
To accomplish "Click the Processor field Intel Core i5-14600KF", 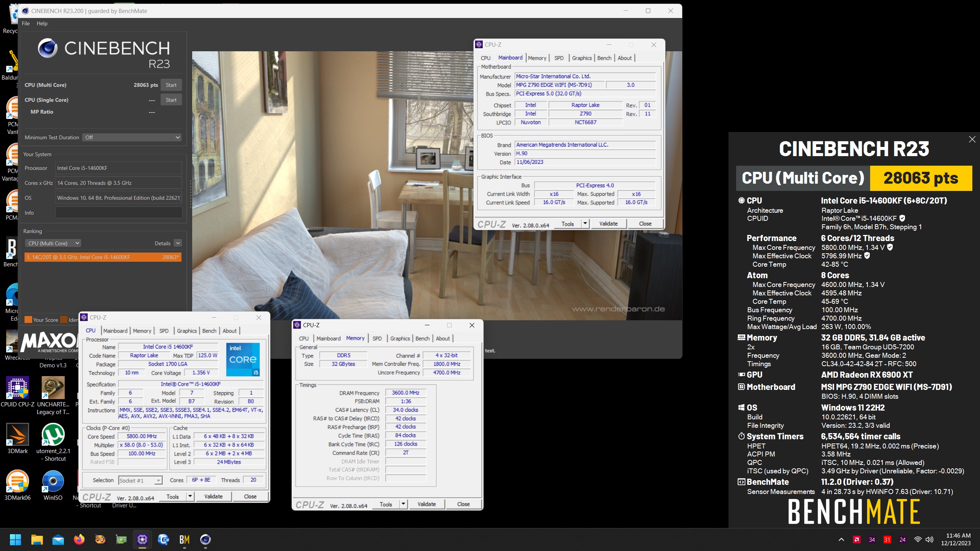I will pyautogui.click(x=119, y=168).
